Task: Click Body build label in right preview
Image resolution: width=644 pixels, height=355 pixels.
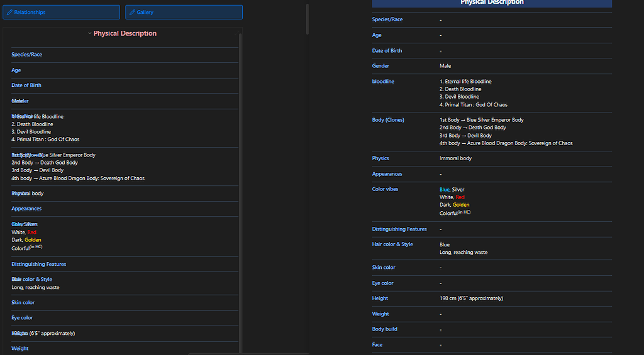Action: pos(384,329)
